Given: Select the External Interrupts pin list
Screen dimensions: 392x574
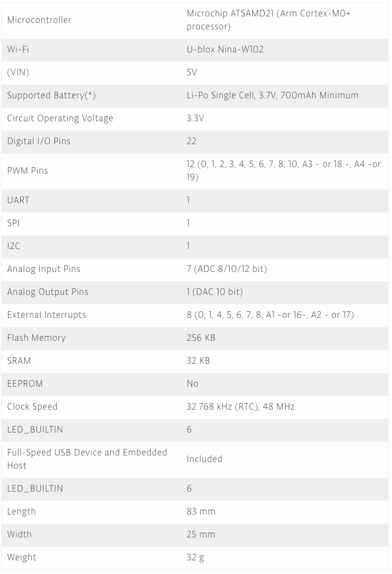Looking at the screenshot, I should point(270,315).
